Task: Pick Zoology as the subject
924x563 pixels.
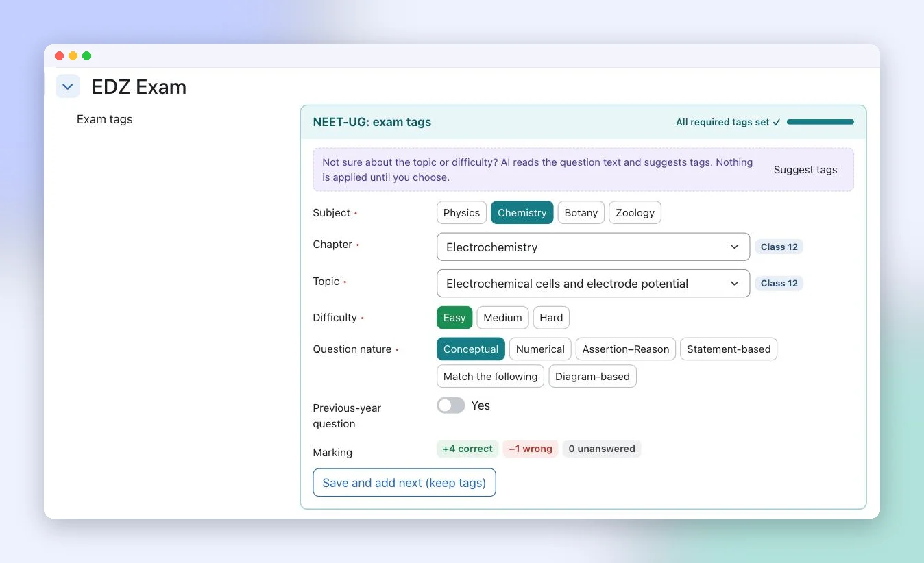Action: coord(635,212)
